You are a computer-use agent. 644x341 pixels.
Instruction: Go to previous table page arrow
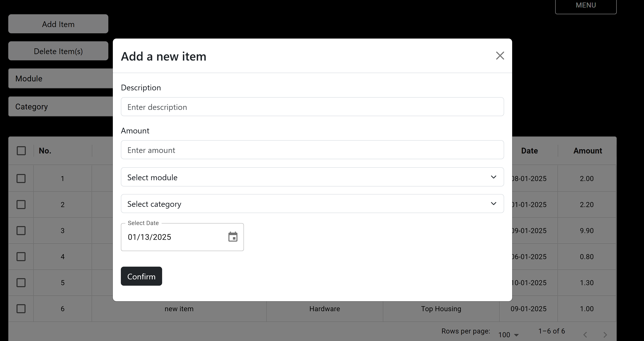pos(585,335)
